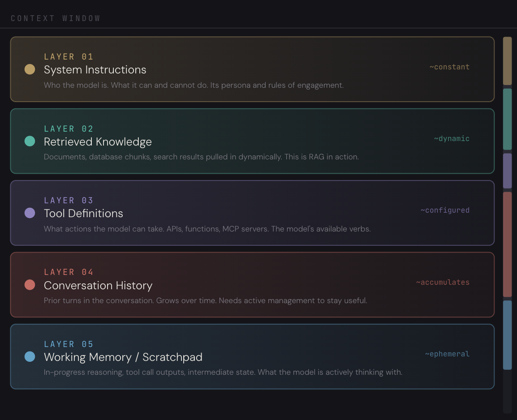Image resolution: width=517 pixels, height=420 pixels.
Task: Click the teal segment in the side bar
Action: tap(507, 119)
